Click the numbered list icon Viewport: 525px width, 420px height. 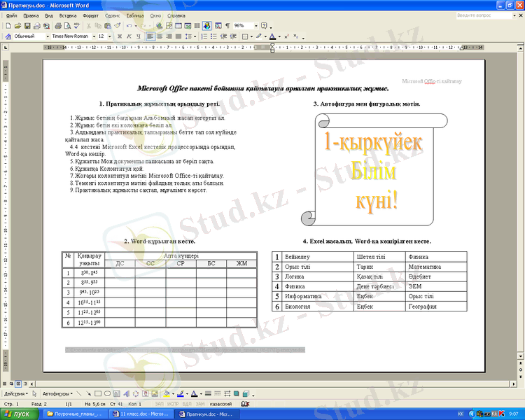tap(205, 36)
